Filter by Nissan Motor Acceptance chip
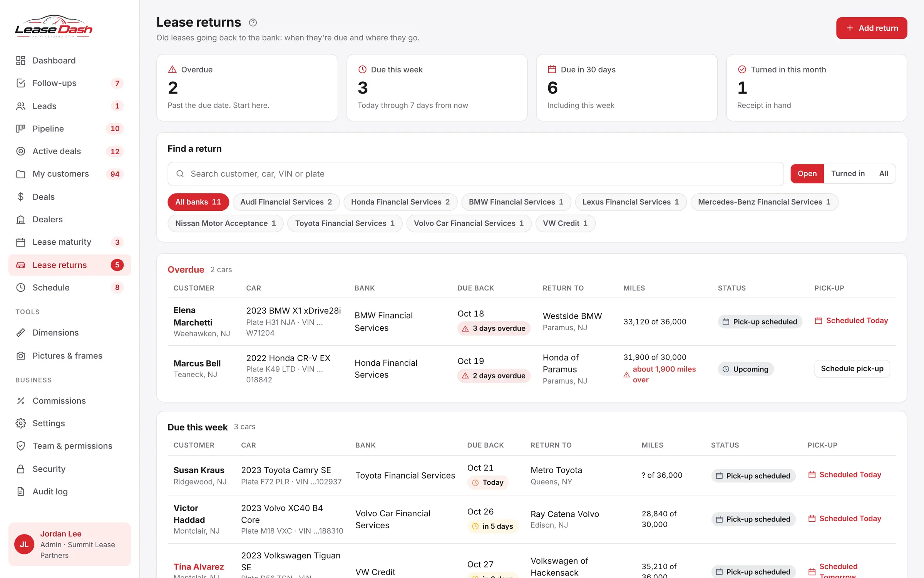924x578 pixels. [x=225, y=223]
